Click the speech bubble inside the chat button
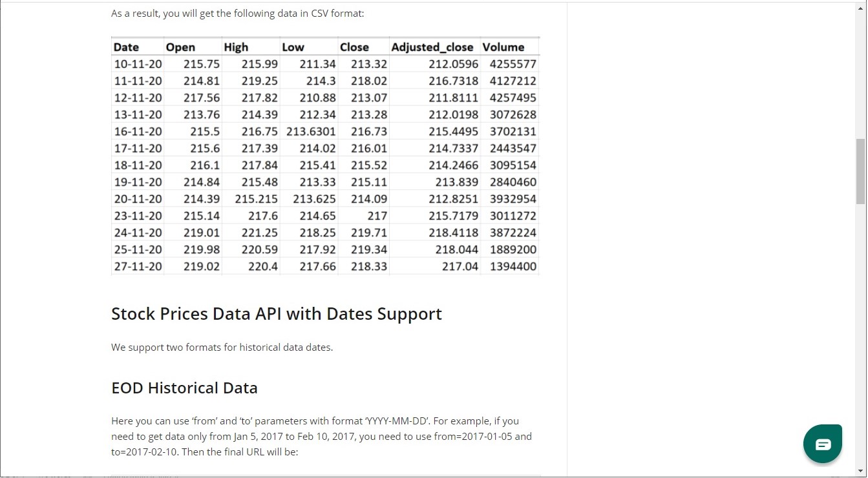The width and height of the screenshot is (868, 478). coord(822,443)
